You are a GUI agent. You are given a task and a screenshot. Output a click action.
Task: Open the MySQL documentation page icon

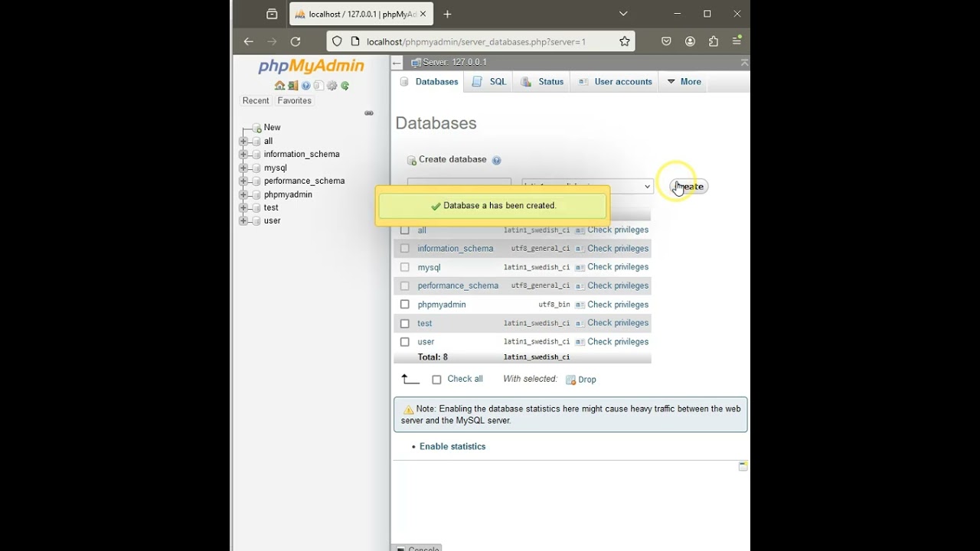(x=318, y=86)
